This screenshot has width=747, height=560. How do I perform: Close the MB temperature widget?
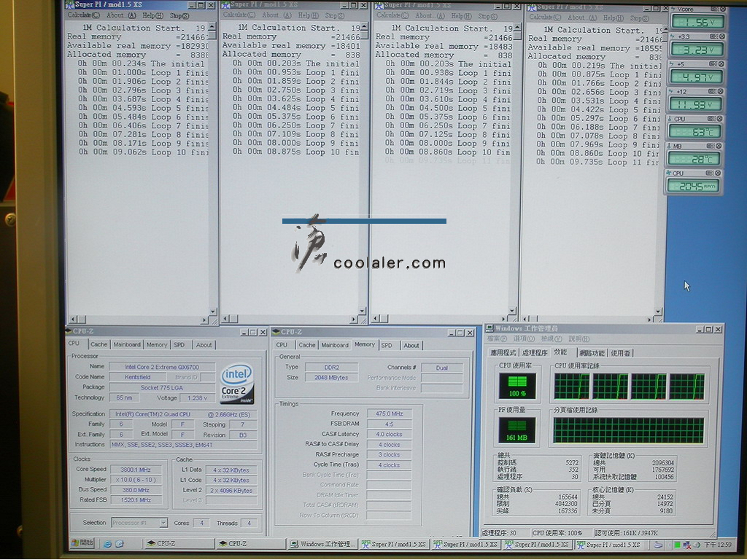point(719,146)
